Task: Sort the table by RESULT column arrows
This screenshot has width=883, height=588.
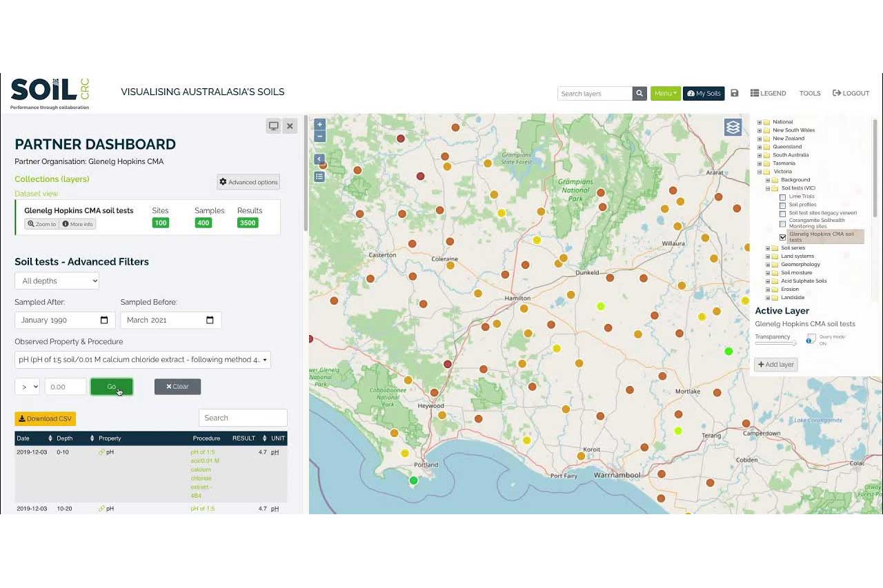Action: pos(264,438)
